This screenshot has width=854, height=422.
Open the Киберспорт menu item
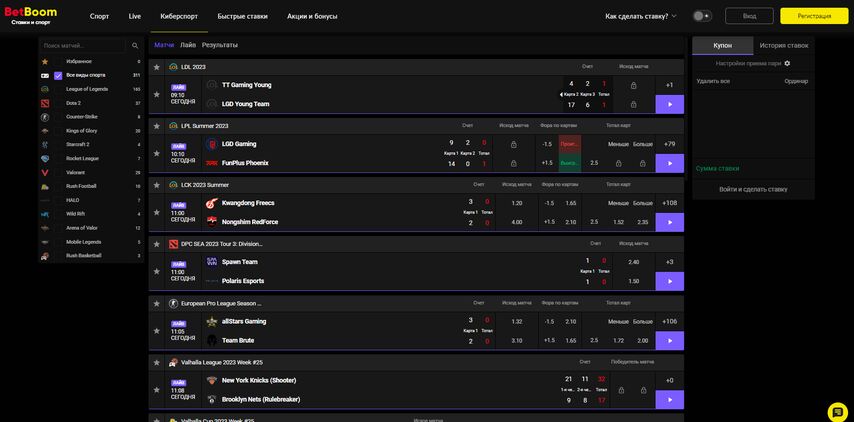179,16
